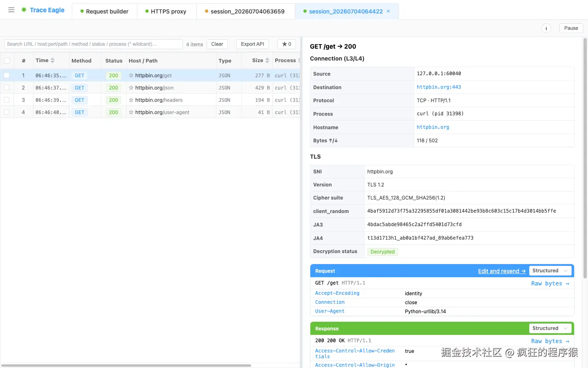
Task: Open the Response Structured dropdown
Action: coord(550,328)
